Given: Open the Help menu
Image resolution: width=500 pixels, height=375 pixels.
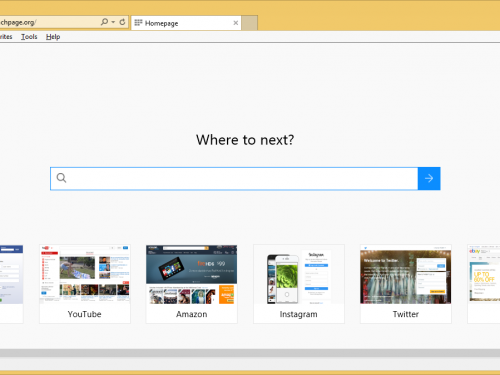Looking at the screenshot, I should pyautogui.click(x=53, y=37).
